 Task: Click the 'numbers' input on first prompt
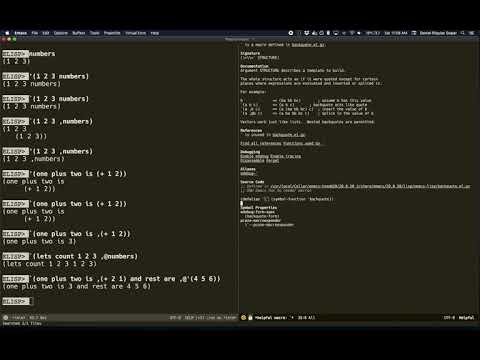42,54
